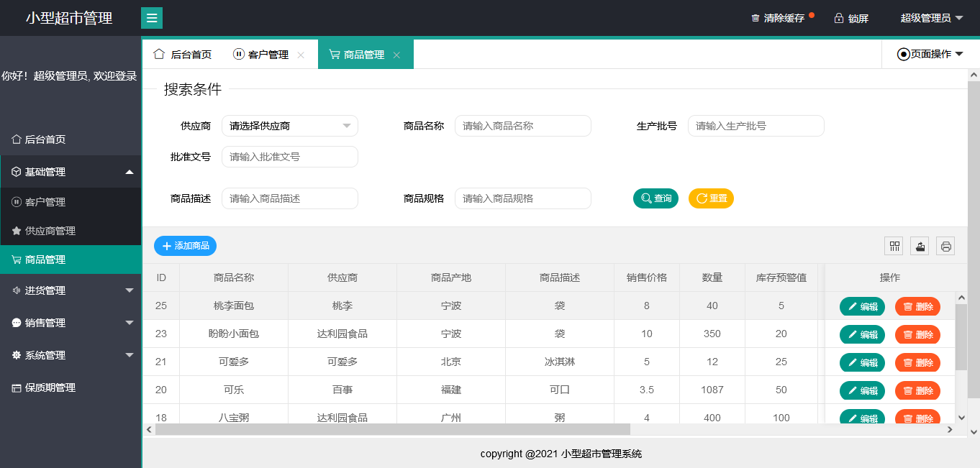Clear cache using the trash icon
Viewport: 980px width, 468px height.
tap(756, 18)
